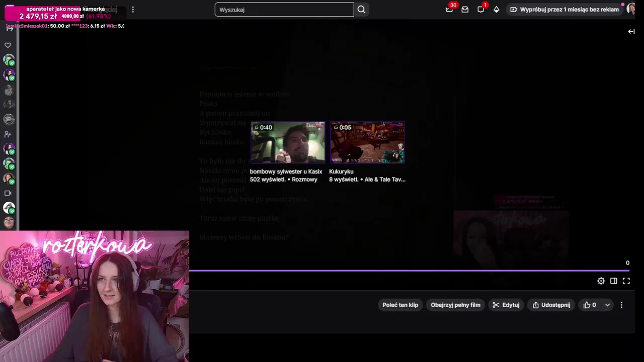Click the Ale & Tale Tav... category link
This screenshot has height=362, width=644.
pyautogui.click(x=385, y=179)
